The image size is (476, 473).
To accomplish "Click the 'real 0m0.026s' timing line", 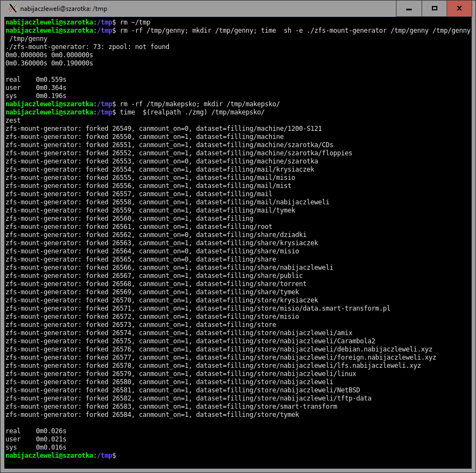I will click(35, 431).
